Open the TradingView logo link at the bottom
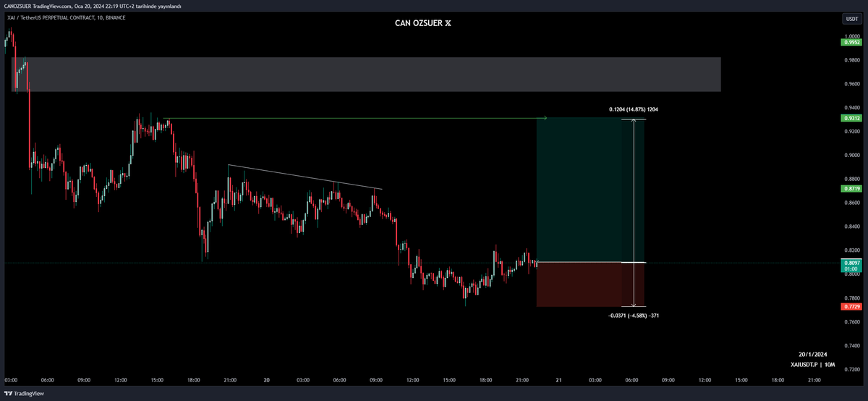The image size is (868, 401). [x=22, y=394]
